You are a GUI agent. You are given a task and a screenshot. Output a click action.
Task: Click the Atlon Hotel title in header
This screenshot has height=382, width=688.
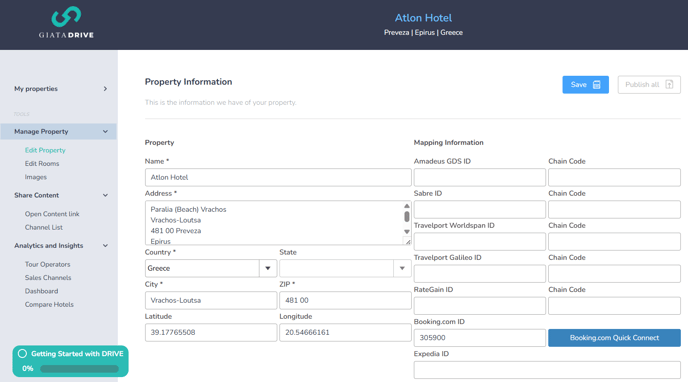click(423, 18)
